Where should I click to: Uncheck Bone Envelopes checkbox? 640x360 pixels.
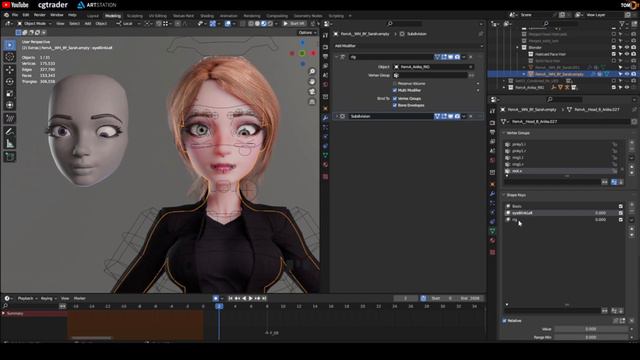pos(395,105)
